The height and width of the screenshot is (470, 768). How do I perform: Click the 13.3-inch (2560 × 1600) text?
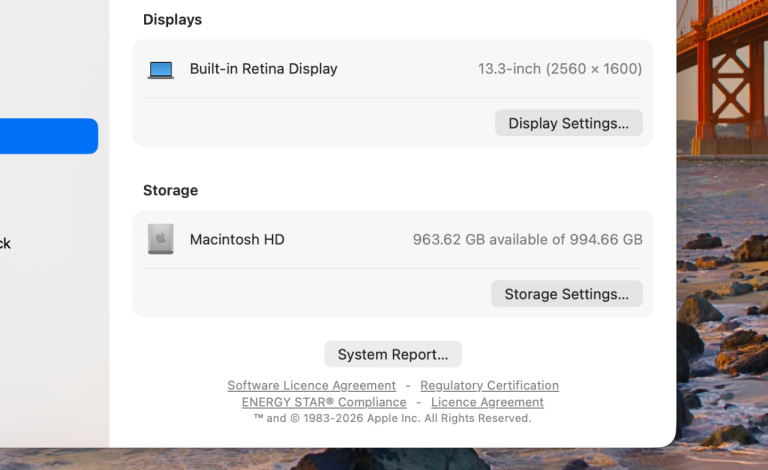coord(560,69)
